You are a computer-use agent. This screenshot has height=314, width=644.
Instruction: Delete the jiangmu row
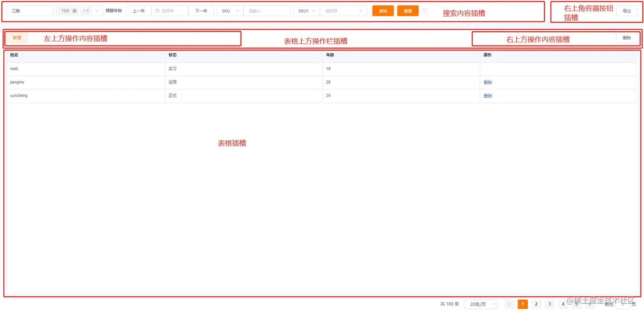pos(488,83)
